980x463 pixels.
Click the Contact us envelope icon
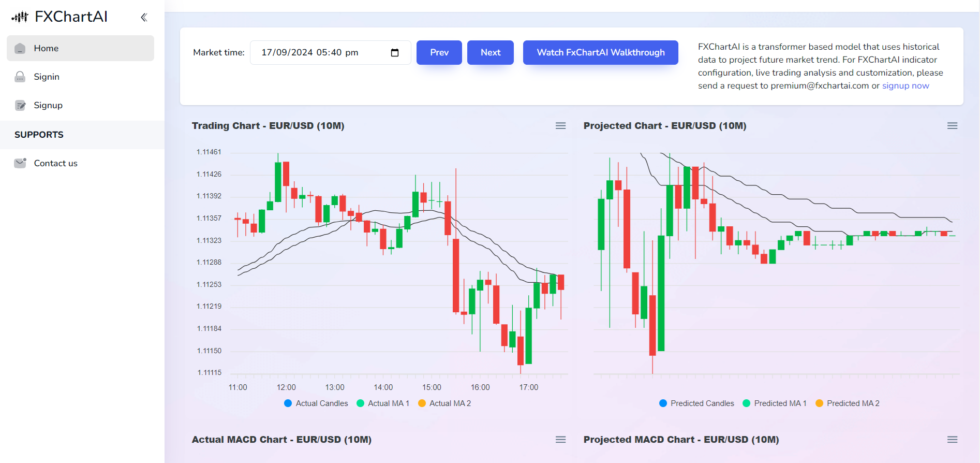(20, 163)
